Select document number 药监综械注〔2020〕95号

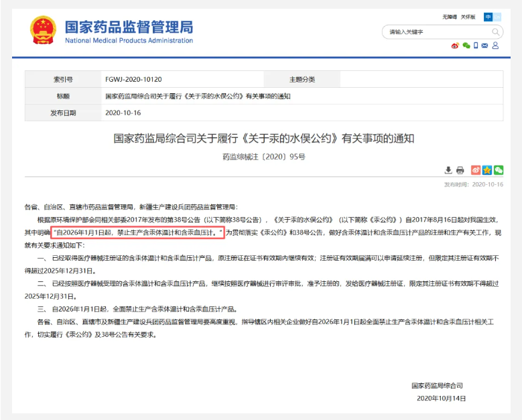coord(263,157)
